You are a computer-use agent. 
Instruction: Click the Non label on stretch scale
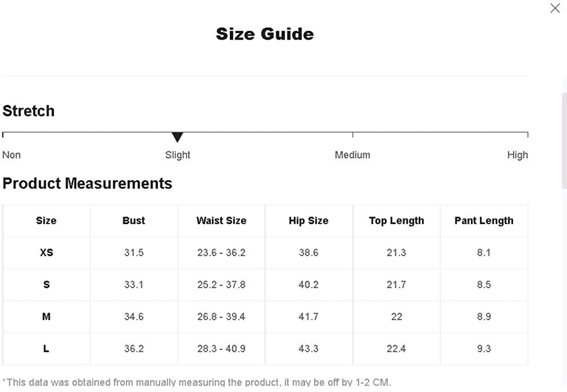(x=12, y=155)
